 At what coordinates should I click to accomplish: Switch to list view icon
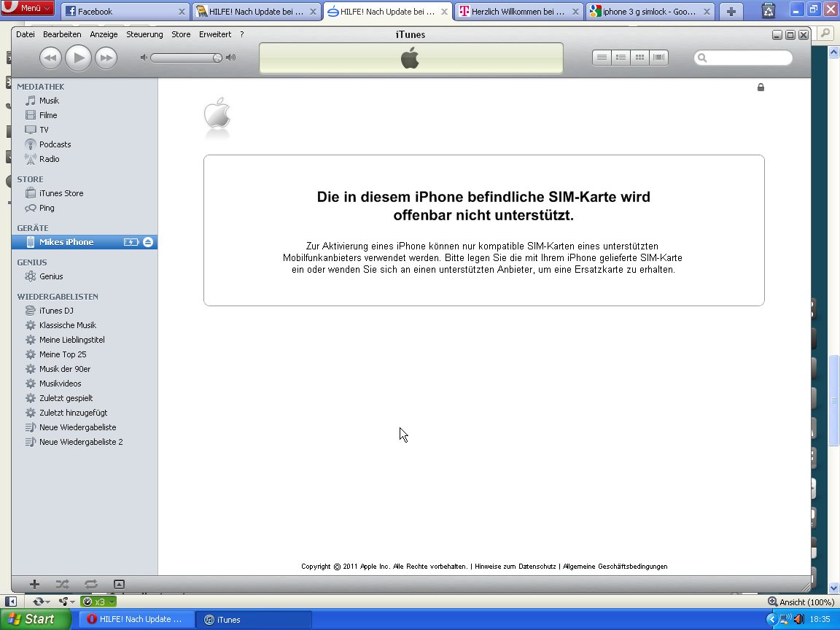pyautogui.click(x=602, y=58)
